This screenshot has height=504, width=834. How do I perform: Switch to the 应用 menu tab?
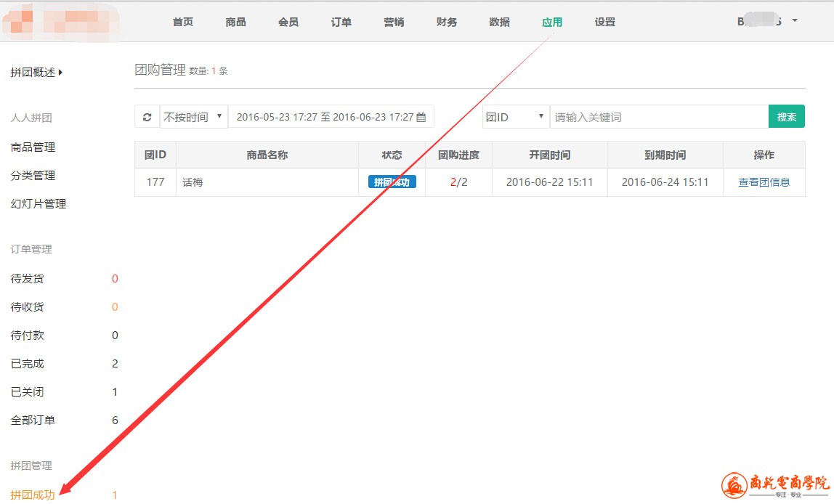click(x=552, y=22)
